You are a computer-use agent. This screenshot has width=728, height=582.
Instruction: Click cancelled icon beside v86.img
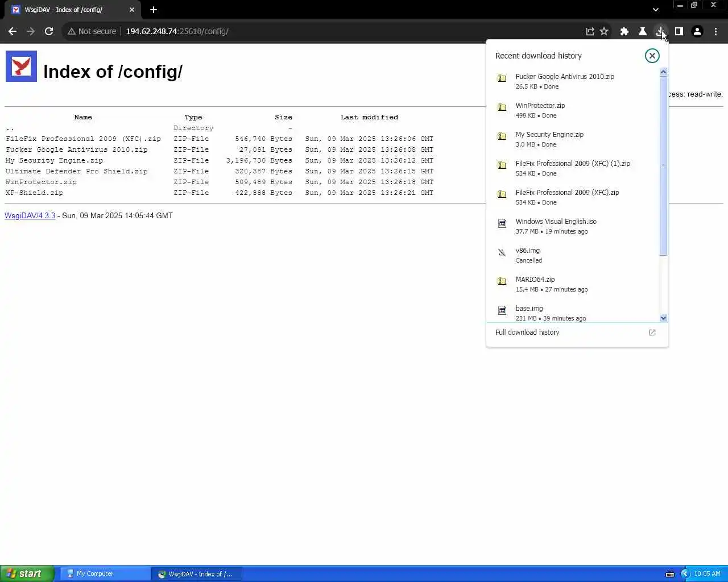coord(502,252)
